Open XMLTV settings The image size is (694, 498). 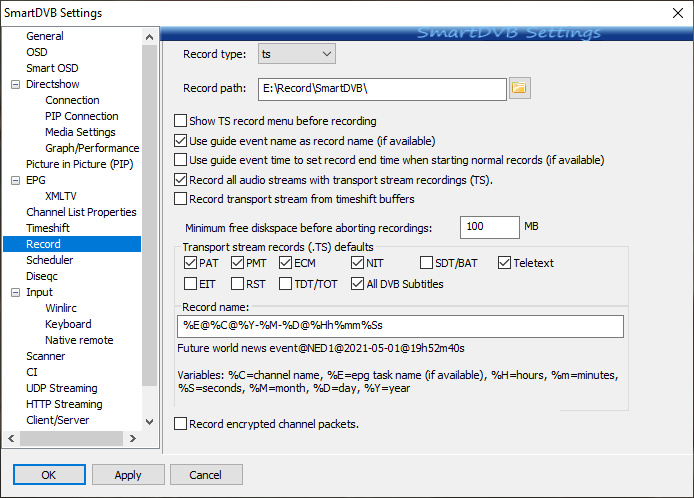[61, 196]
